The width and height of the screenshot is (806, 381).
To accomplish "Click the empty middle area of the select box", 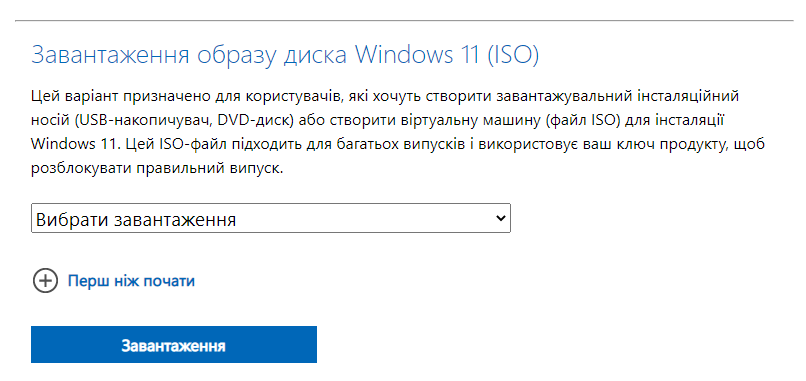I will click(360, 218).
